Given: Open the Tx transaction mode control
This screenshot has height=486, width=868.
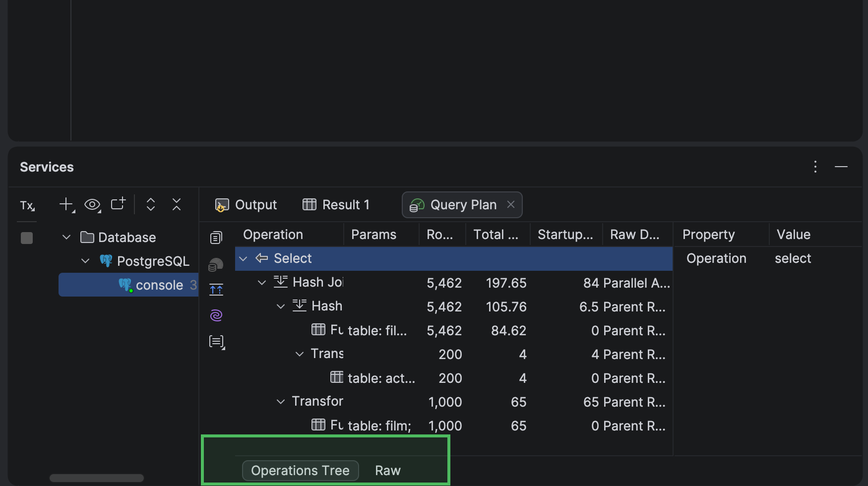Looking at the screenshot, I should [x=27, y=205].
